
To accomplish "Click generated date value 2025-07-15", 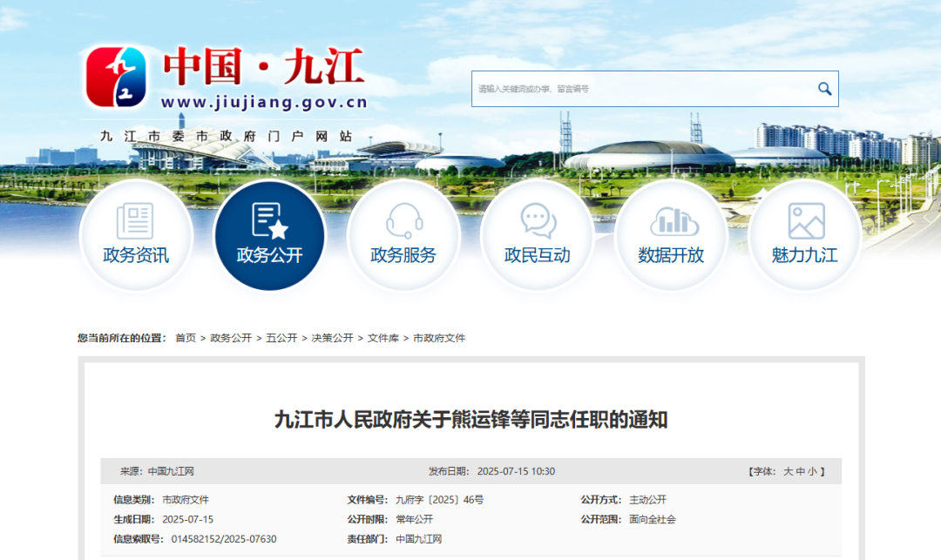I will (x=188, y=519).
